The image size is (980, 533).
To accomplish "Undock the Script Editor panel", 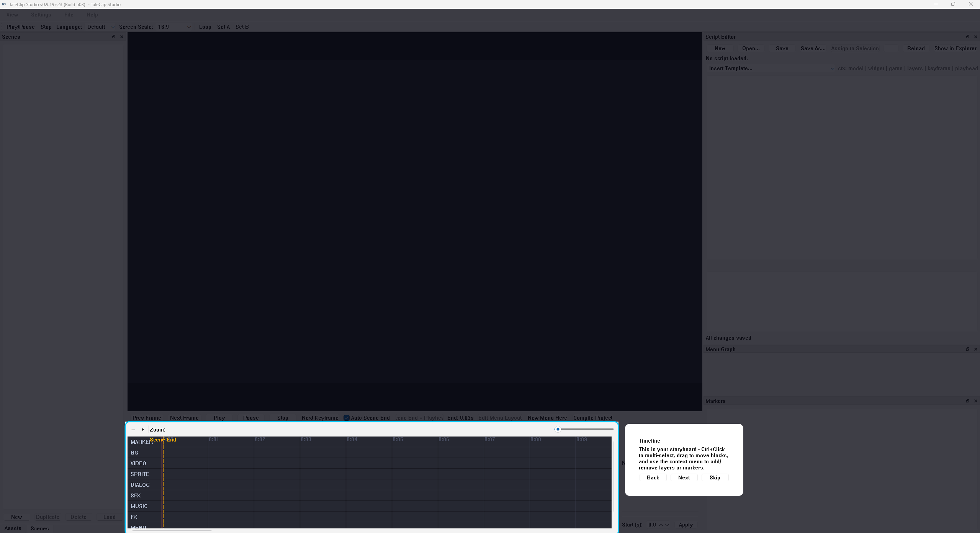I will 967,37.
